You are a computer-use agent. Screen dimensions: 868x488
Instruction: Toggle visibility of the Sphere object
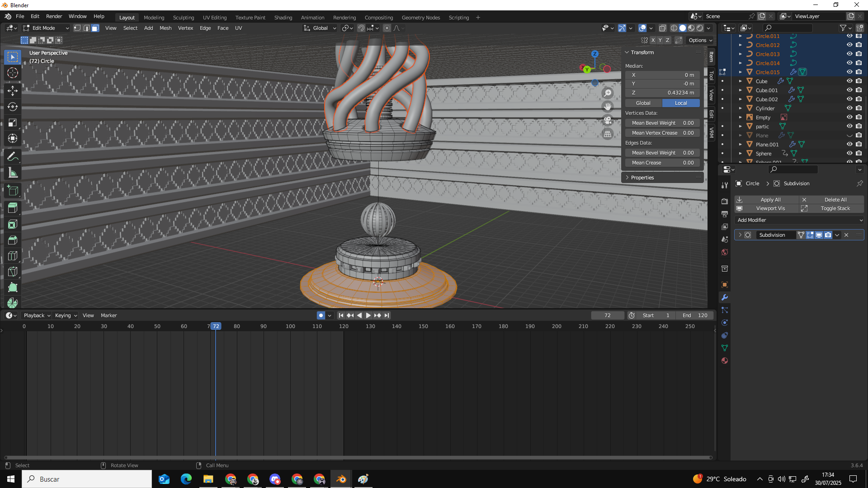point(849,154)
